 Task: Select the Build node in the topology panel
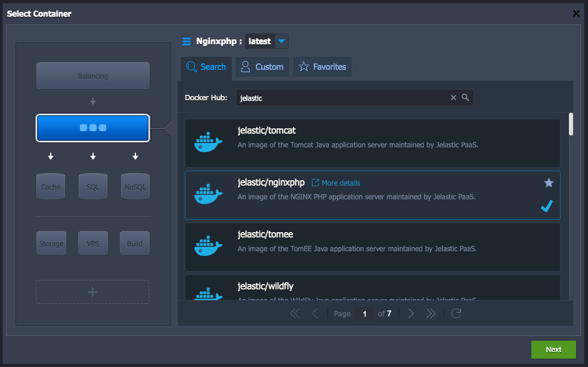click(134, 243)
